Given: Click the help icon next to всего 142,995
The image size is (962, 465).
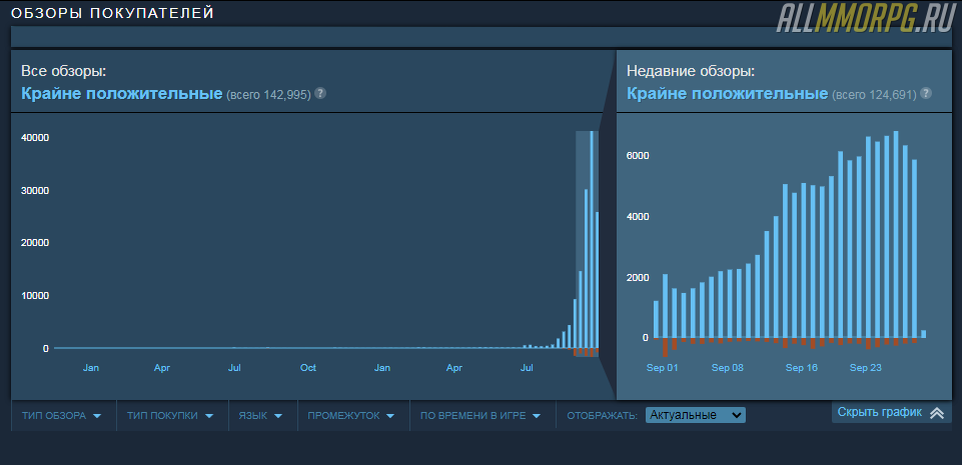Looking at the screenshot, I should 320,94.
